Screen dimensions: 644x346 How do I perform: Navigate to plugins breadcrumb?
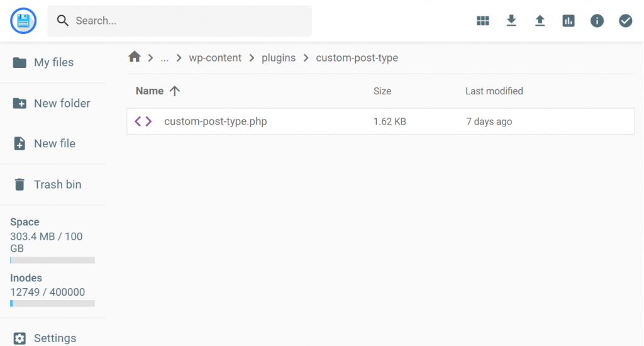279,58
